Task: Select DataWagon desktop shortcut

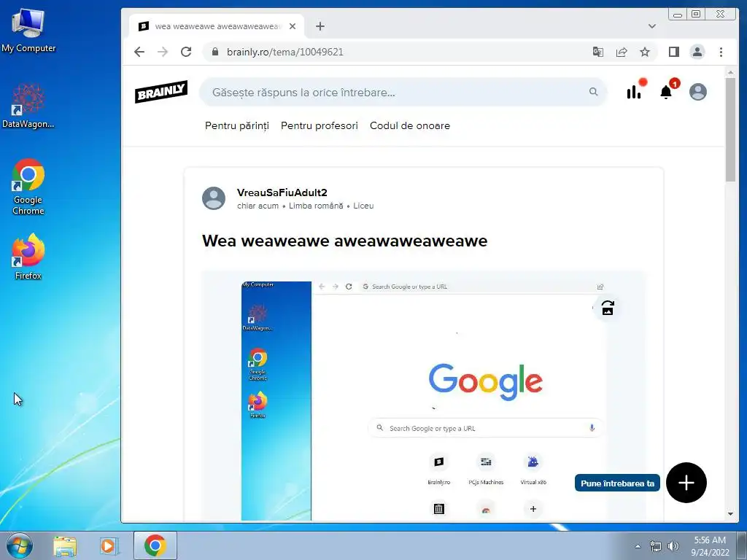Action: coord(28,106)
